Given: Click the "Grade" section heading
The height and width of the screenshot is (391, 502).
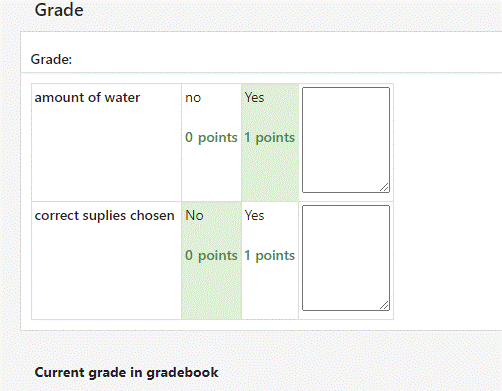Looking at the screenshot, I should 59,10.
